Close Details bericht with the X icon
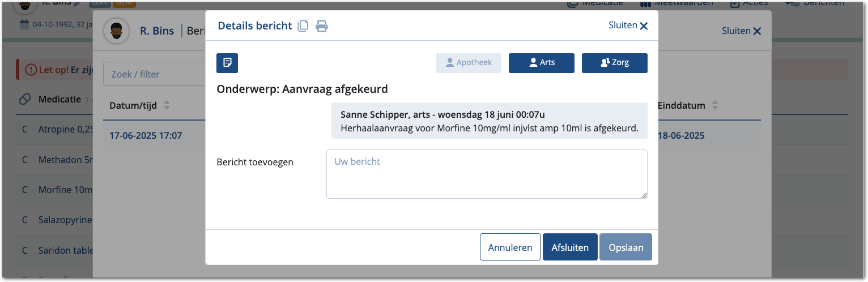The width and height of the screenshot is (868, 282). coord(643,26)
